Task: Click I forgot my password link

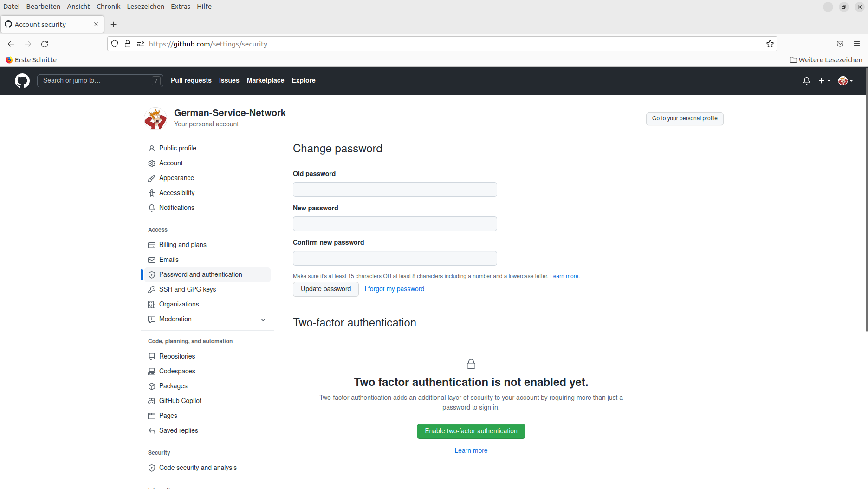Action: point(395,289)
